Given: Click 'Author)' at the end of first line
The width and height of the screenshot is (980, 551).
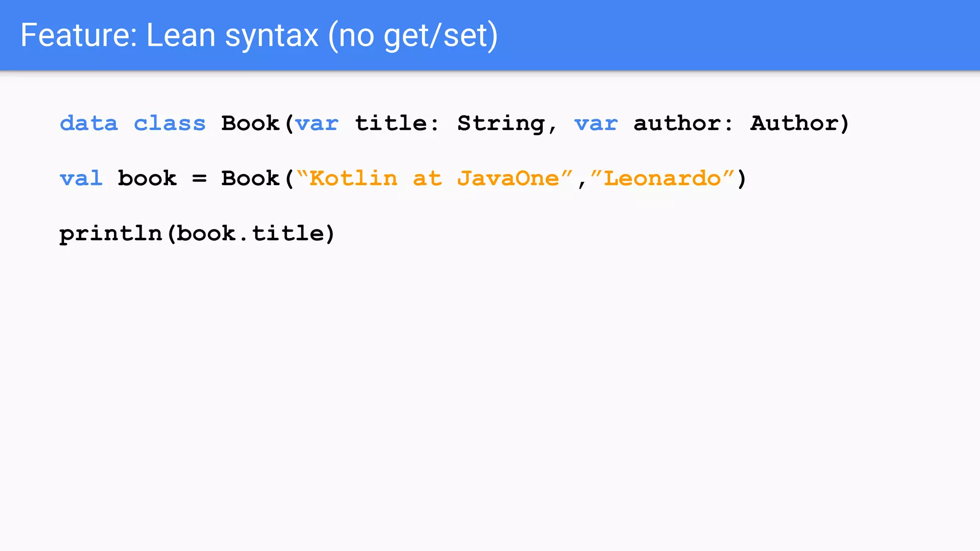Looking at the screenshot, I should coord(800,123).
